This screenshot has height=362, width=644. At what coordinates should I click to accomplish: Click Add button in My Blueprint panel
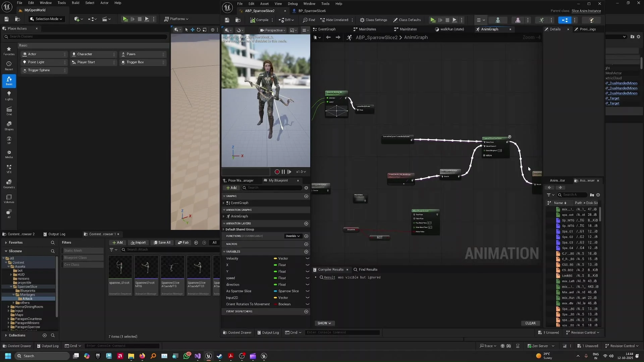click(231, 188)
